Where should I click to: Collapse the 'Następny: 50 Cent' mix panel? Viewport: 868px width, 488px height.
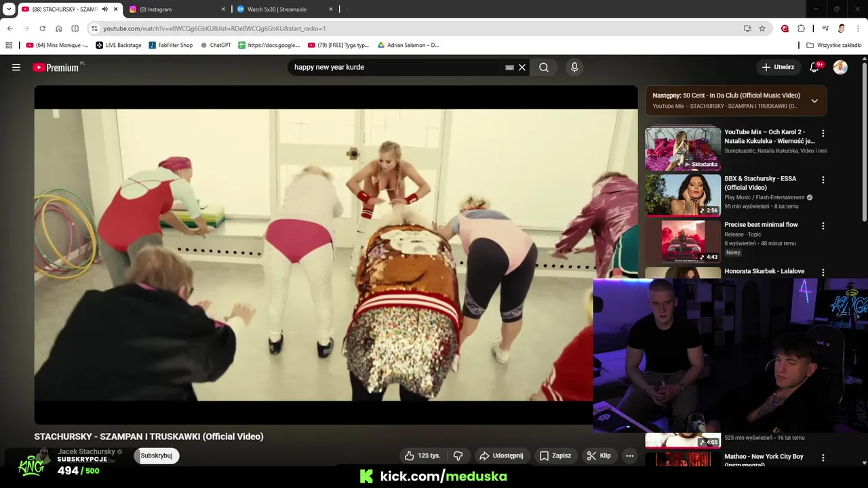(x=814, y=100)
